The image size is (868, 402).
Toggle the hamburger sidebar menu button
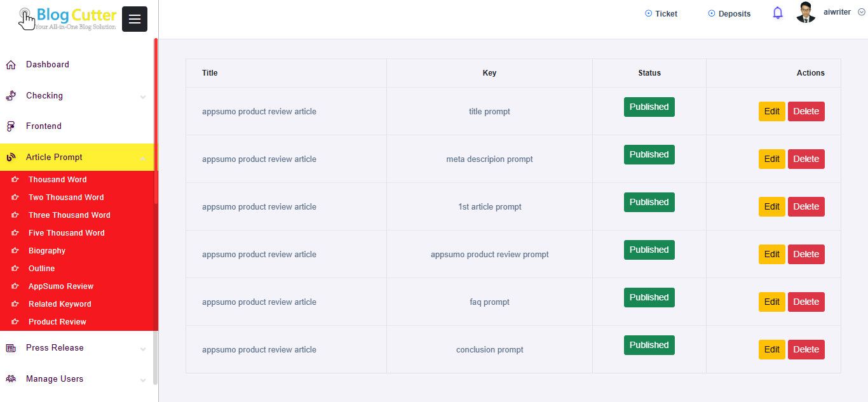[x=134, y=19]
